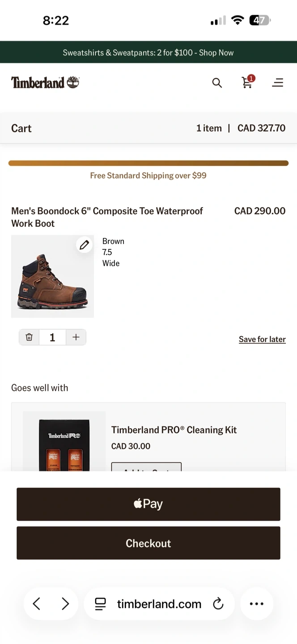Reload the page with refresh icon
297x644 pixels.
click(x=218, y=604)
